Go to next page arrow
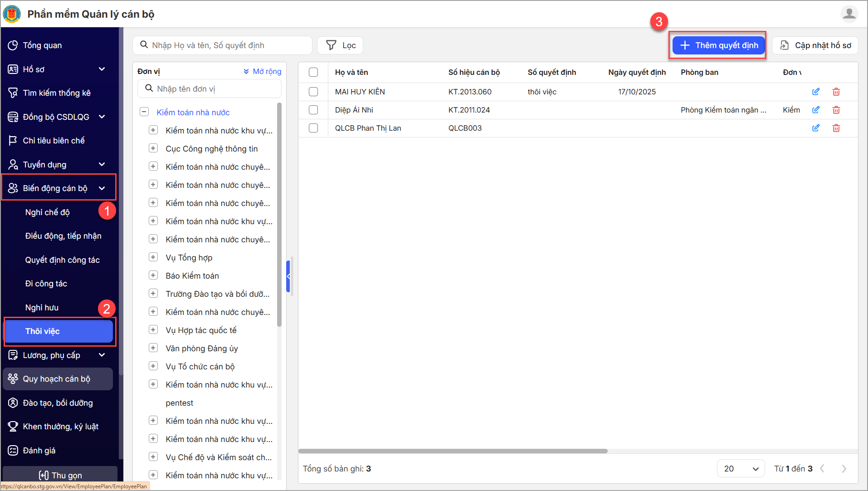868x491 pixels. click(x=844, y=469)
